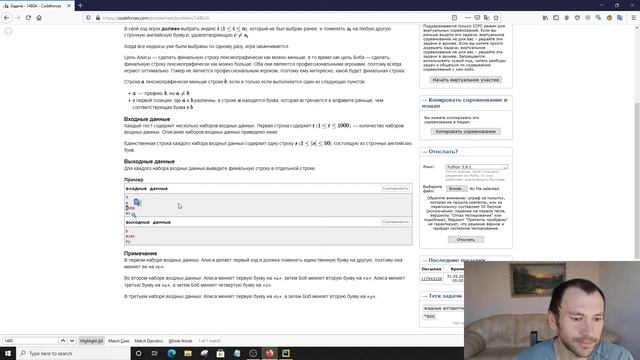
Task: Go to next match in find bar
Action: [x=72, y=340]
